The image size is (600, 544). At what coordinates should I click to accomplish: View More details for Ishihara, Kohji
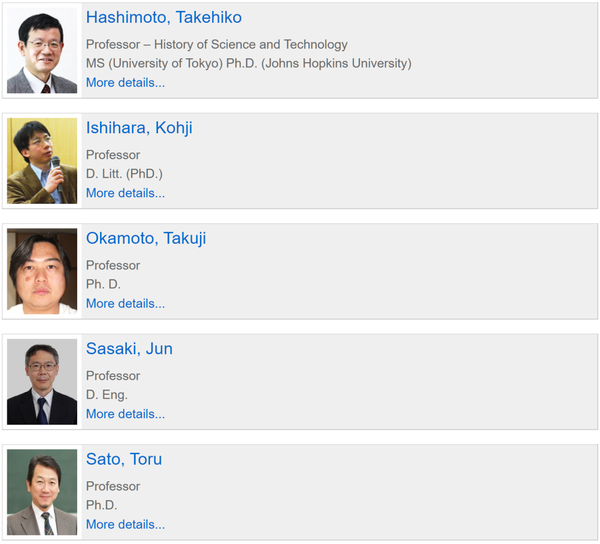[125, 193]
